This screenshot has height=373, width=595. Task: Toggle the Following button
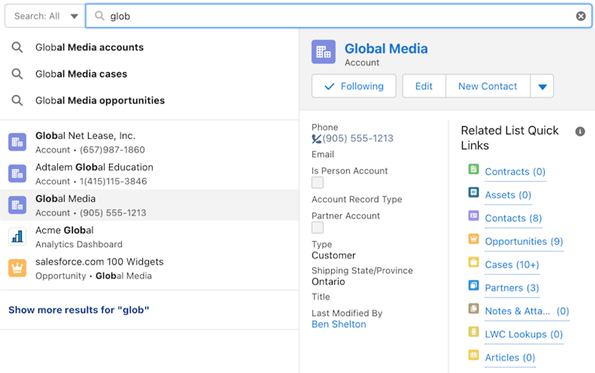(354, 86)
